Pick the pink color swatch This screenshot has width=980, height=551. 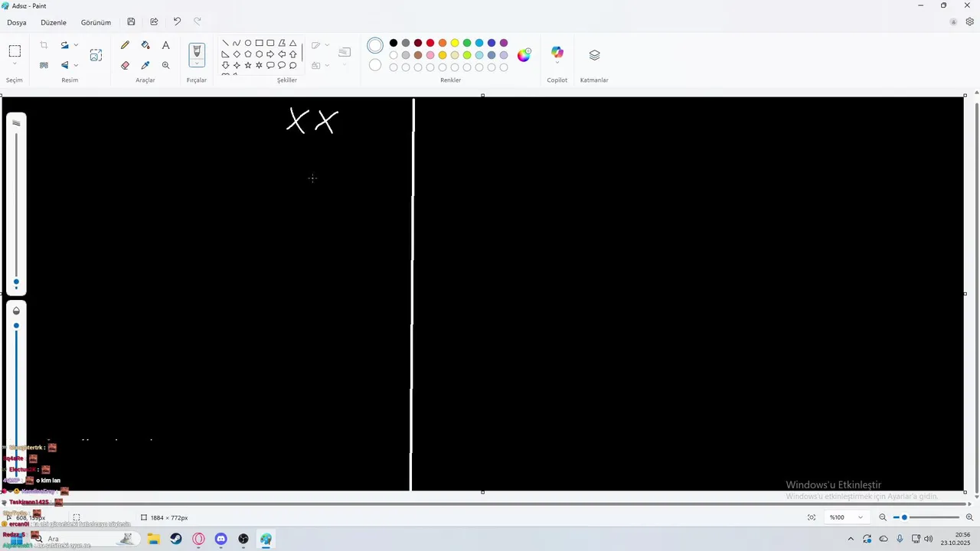430,55
